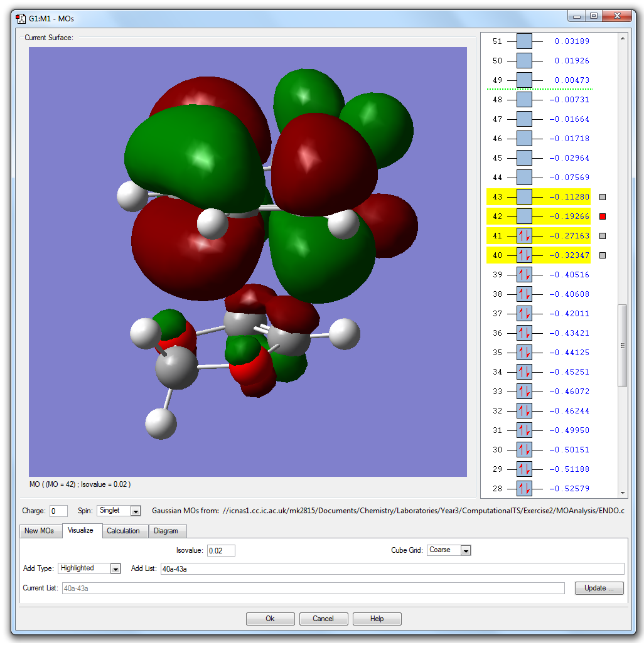Click energy value -0.11280
644x645 pixels.
[569, 196]
